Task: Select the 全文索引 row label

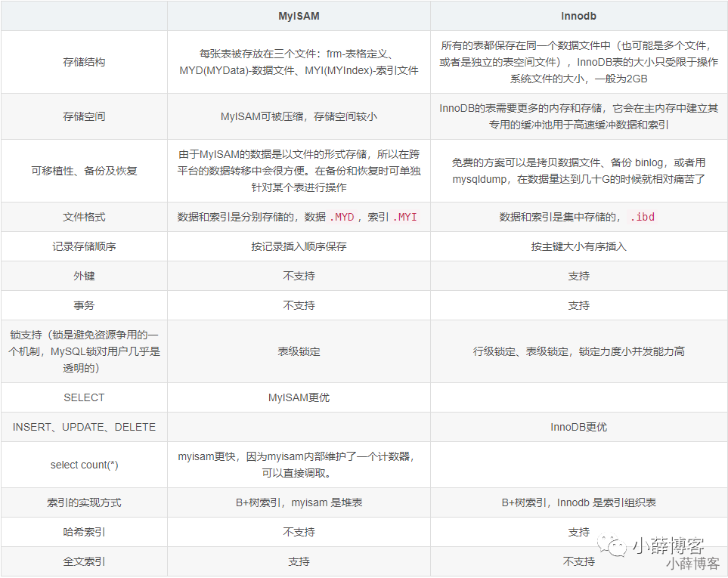Action: pyautogui.click(x=84, y=561)
